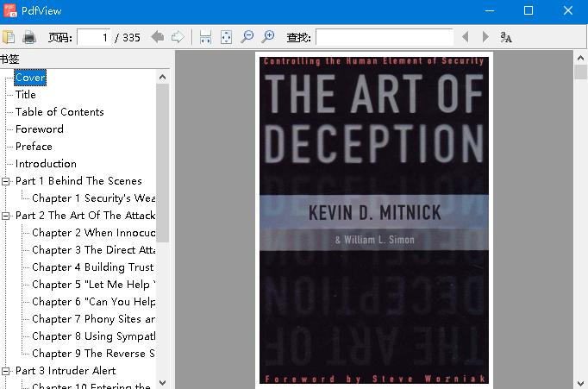Click the page number input field
This screenshot has width=588, height=389.
(94, 37)
